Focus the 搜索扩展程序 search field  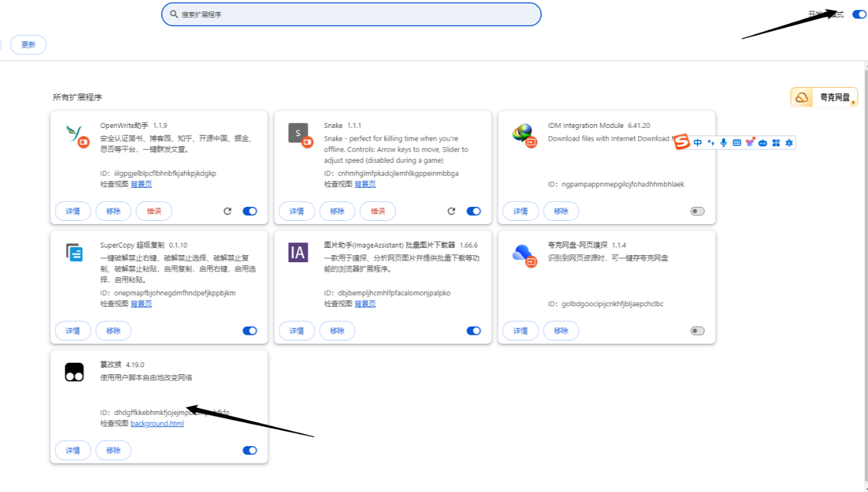coord(351,14)
